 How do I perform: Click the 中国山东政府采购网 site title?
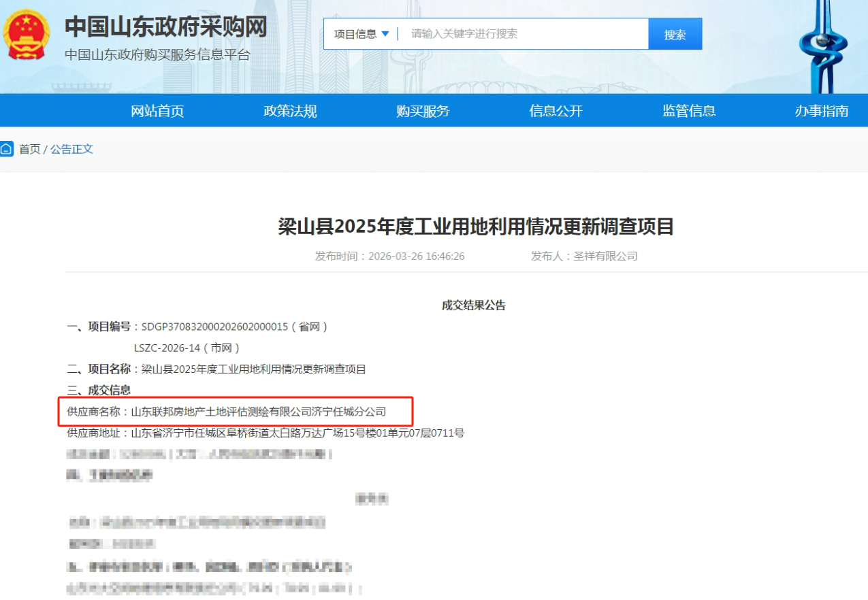click(165, 27)
